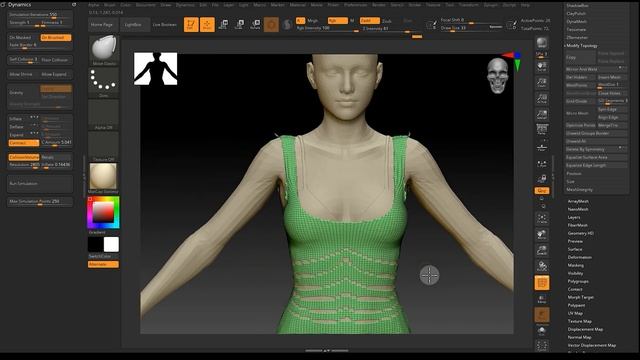Switch to Rotate transform mode
The width and height of the screenshot is (640, 360).
pos(256,24)
